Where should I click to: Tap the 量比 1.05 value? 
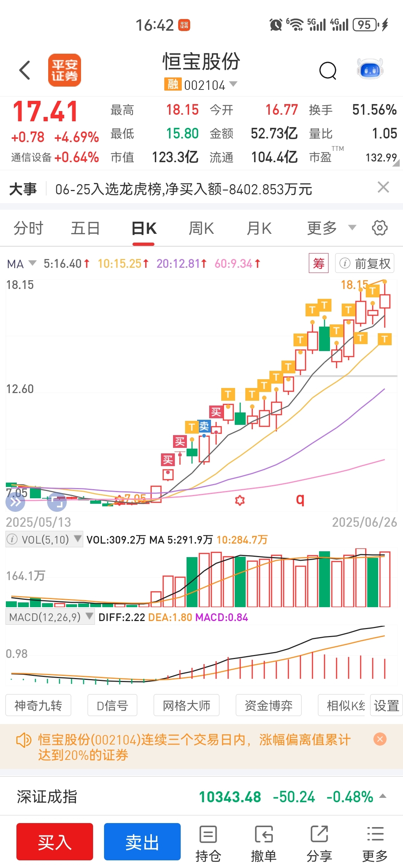click(384, 133)
